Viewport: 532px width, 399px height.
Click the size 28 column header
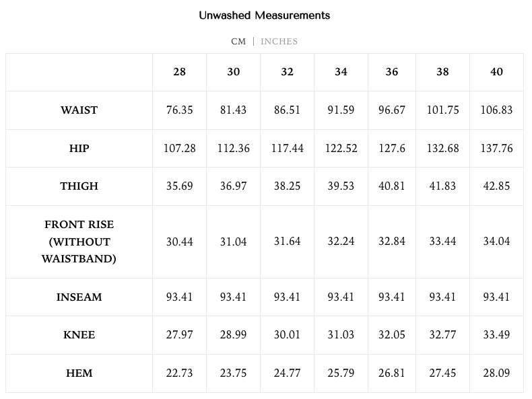179,72
